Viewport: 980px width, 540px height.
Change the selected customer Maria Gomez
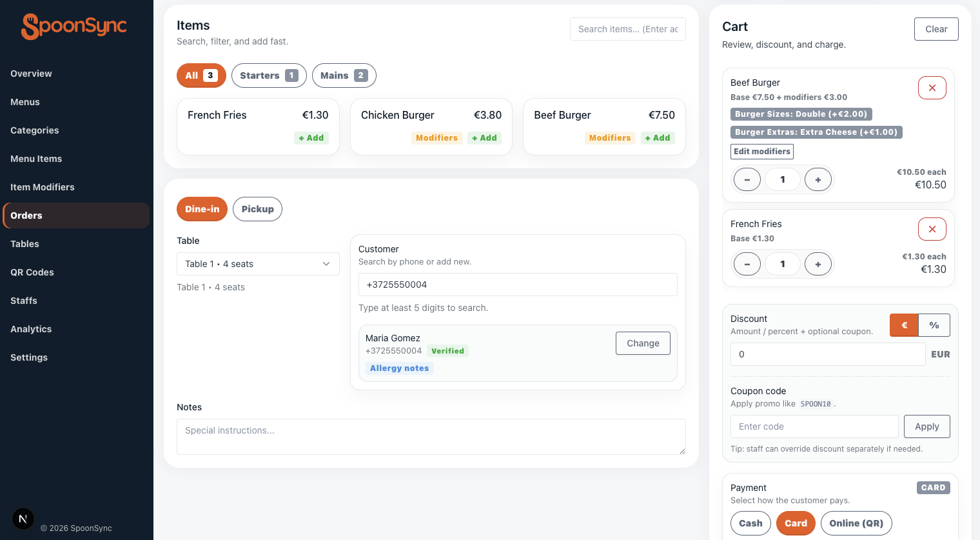coord(642,343)
